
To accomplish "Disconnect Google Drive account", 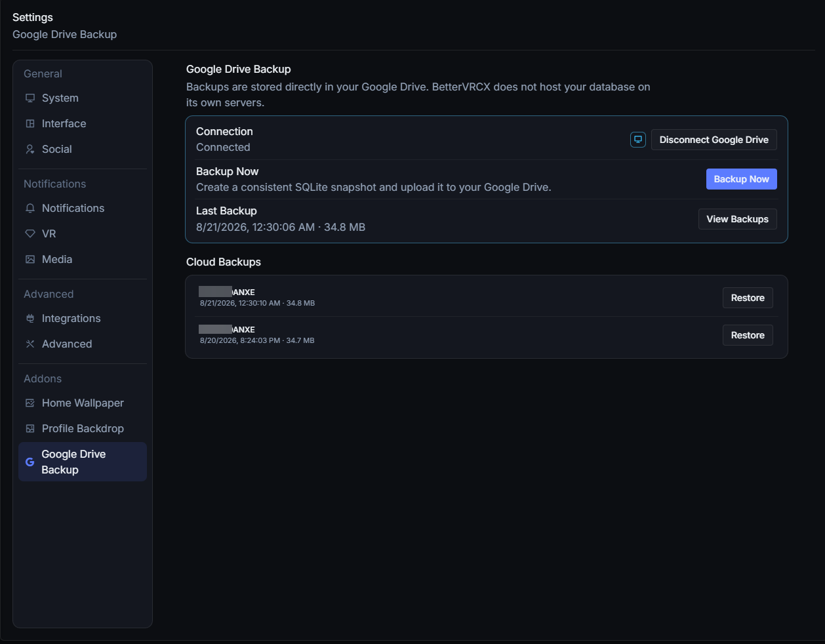I will (x=714, y=140).
